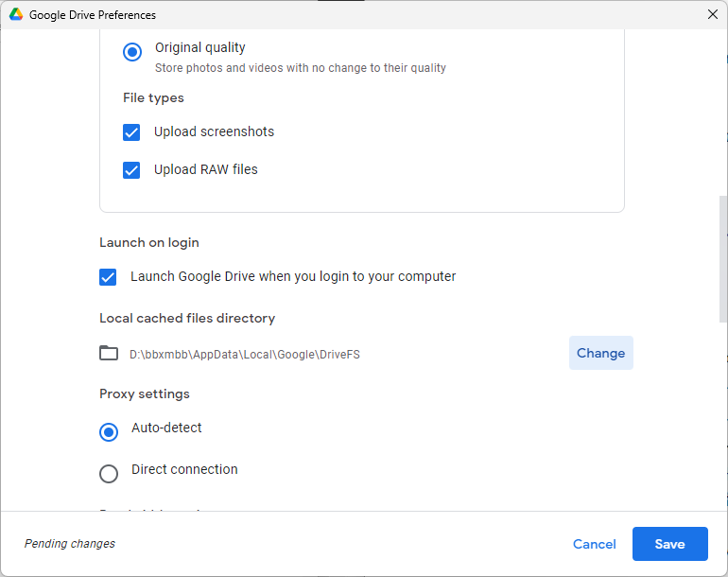This screenshot has height=577, width=728.
Task: Click the Pending changes status text
Action: (x=70, y=544)
